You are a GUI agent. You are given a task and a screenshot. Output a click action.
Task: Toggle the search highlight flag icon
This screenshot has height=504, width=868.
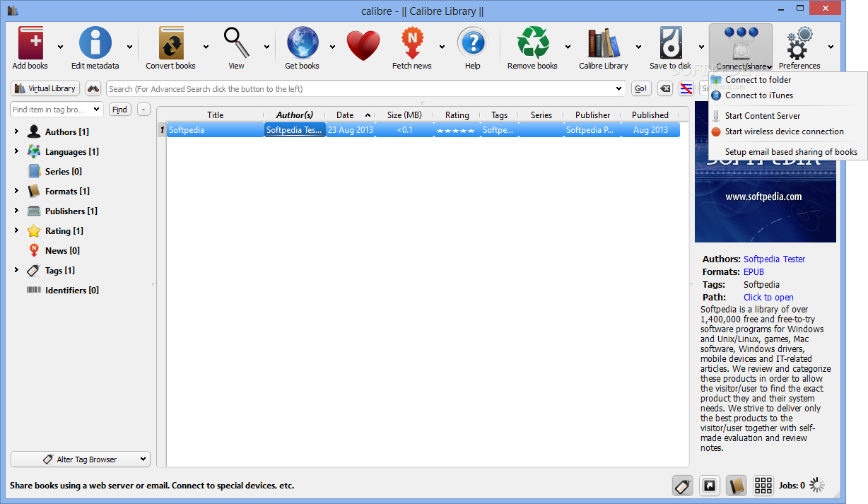click(x=686, y=88)
